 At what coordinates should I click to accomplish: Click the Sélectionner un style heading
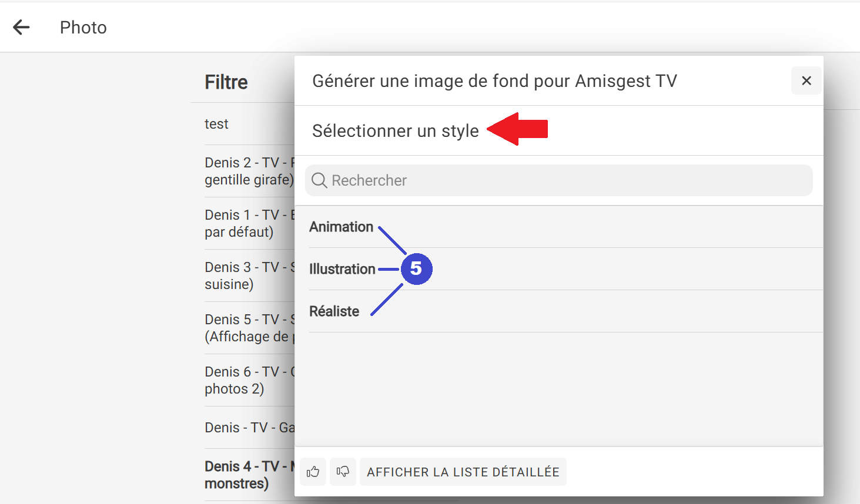(x=395, y=130)
